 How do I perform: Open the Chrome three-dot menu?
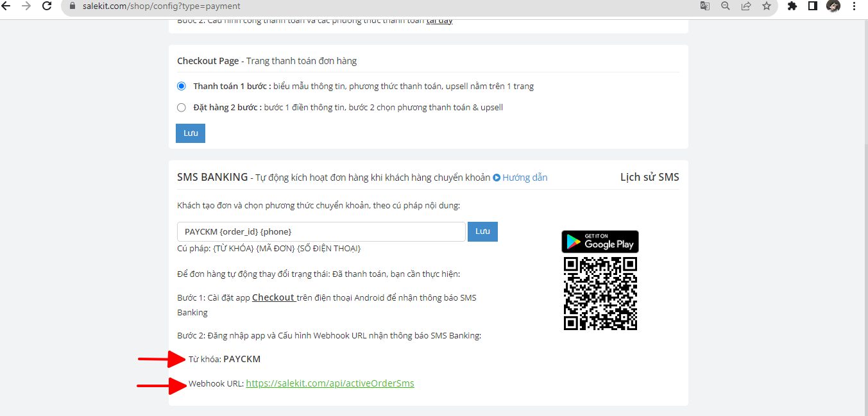(854, 6)
